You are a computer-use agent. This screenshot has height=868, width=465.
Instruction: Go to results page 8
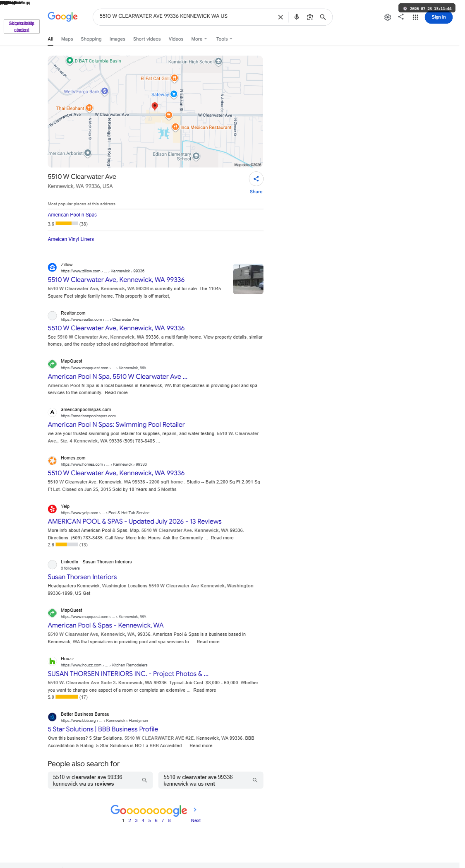tap(169, 820)
